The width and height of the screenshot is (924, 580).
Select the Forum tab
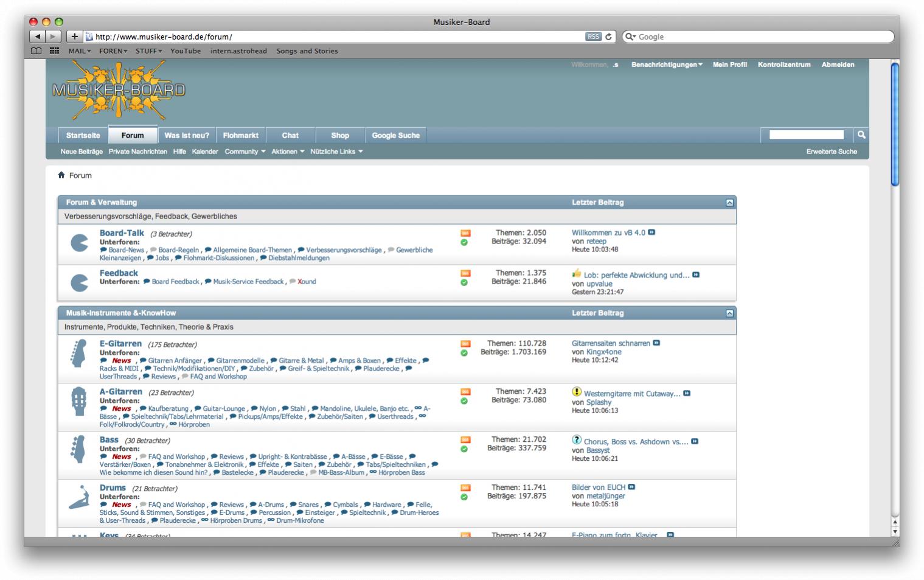(133, 135)
